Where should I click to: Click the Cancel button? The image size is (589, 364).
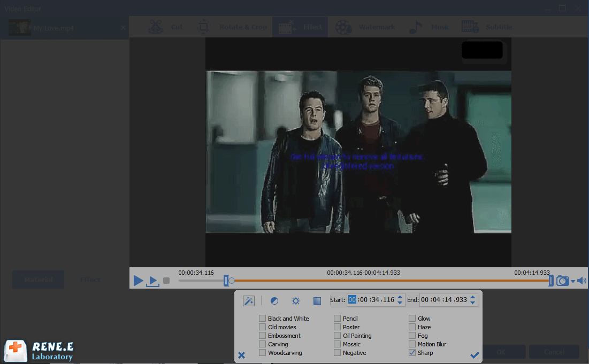554,352
